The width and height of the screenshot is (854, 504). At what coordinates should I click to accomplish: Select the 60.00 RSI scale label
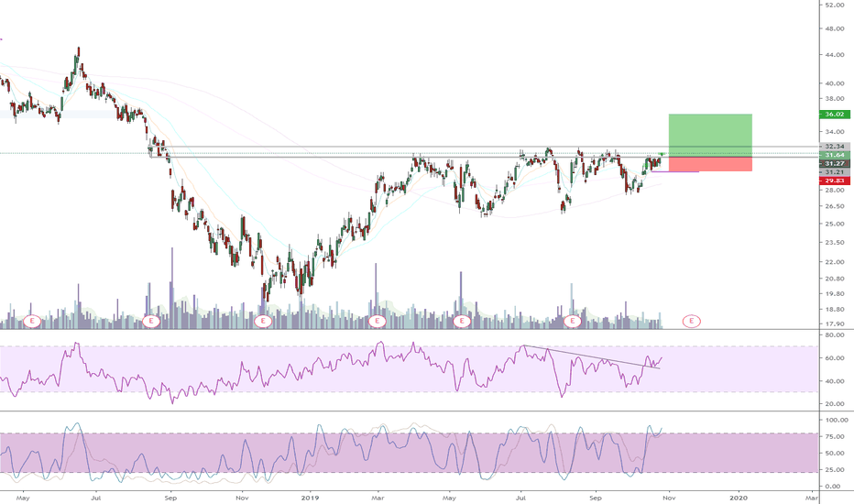tap(835, 358)
